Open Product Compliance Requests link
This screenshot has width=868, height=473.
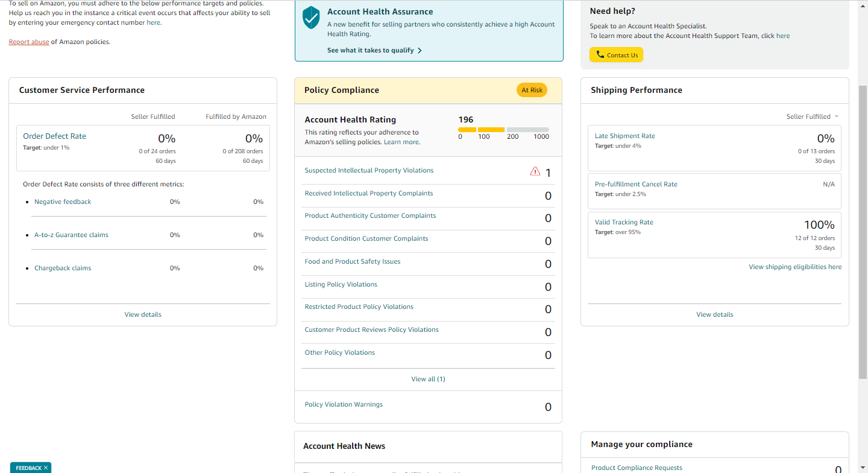[x=637, y=468]
